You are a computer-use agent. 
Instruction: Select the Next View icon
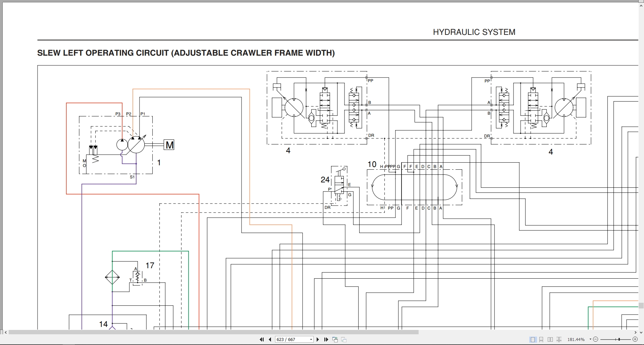(x=344, y=339)
